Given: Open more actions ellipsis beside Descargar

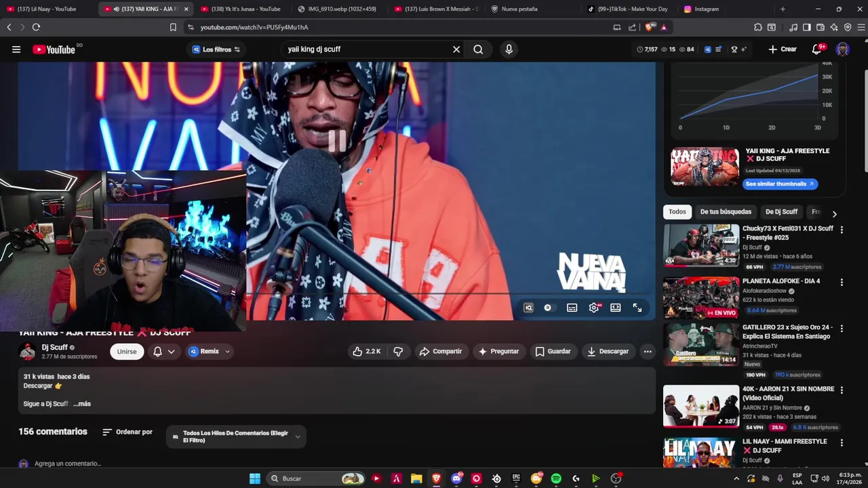Looking at the screenshot, I should point(648,351).
